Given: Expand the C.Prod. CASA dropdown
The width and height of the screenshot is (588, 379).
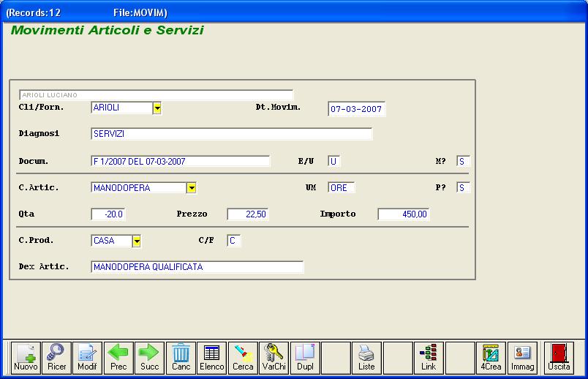Looking at the screenshot, I should [x=137, y=241].
